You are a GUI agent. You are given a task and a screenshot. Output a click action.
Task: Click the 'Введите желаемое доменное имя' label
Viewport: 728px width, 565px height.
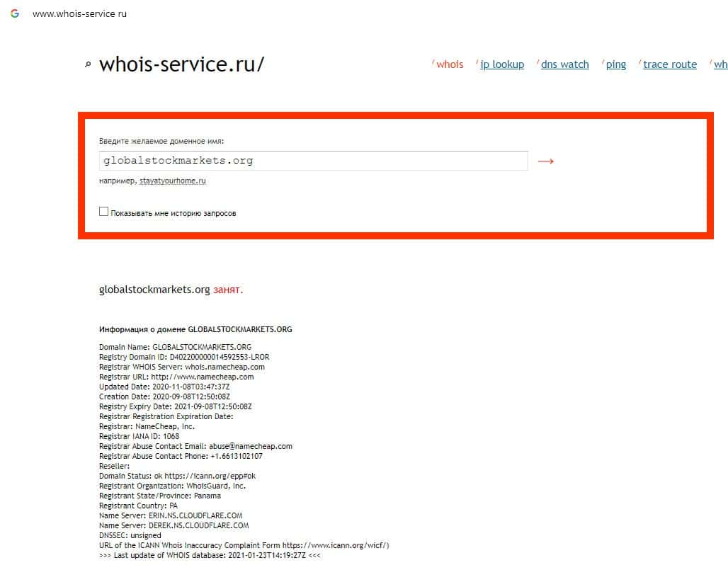161,141
